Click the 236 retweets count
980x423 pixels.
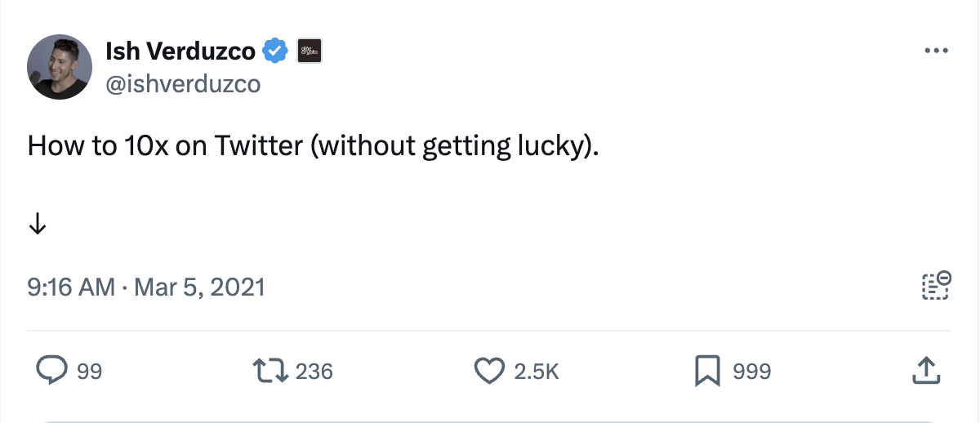(314, 372)
